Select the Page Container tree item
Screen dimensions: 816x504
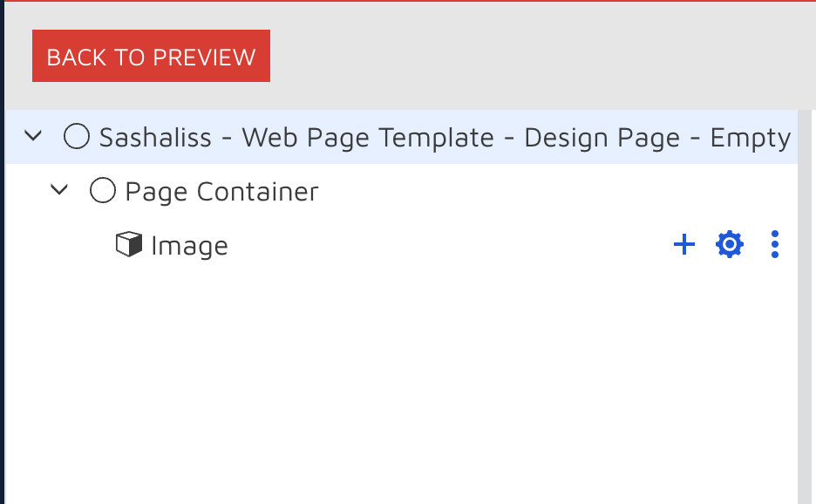coord(221,192)
